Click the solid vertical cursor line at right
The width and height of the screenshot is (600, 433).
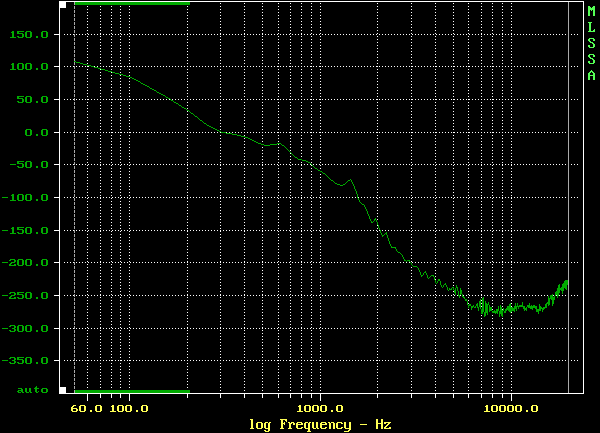click(568, 200)
